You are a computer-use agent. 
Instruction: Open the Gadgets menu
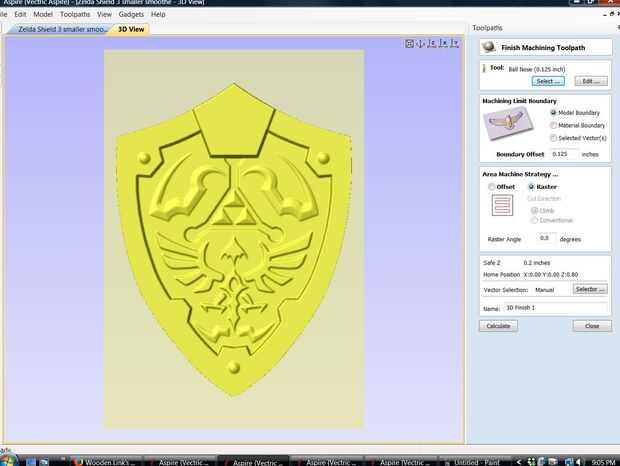(x=131, y=14)
